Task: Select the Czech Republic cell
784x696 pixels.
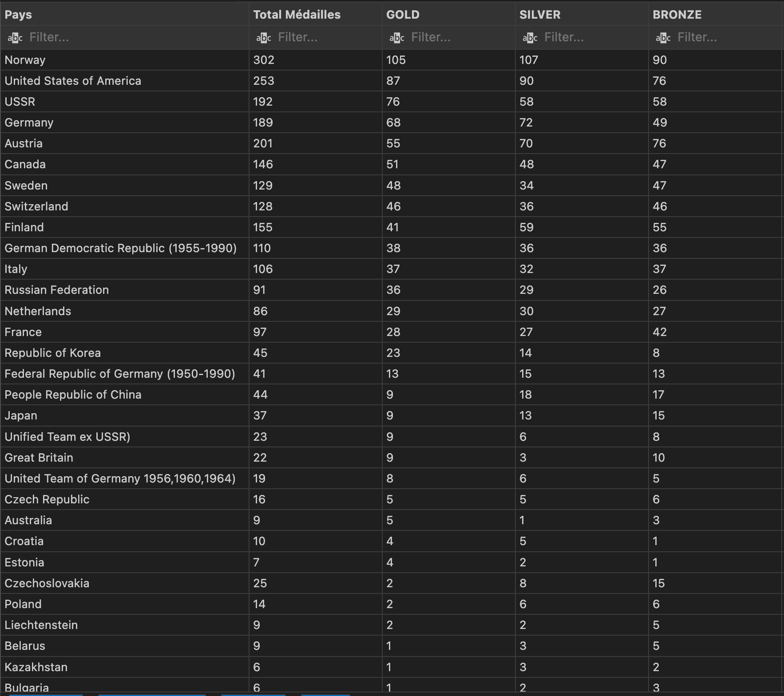Action: pos(124,499)
